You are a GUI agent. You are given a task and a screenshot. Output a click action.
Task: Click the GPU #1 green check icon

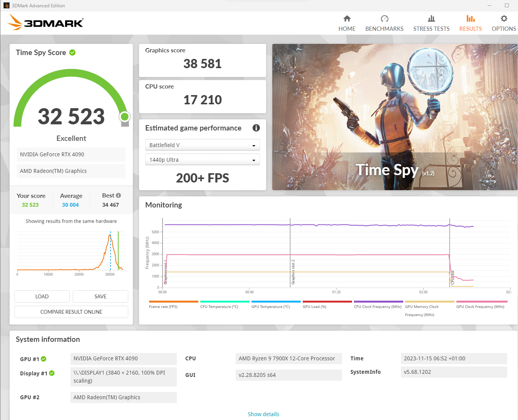tap(44, 359)
